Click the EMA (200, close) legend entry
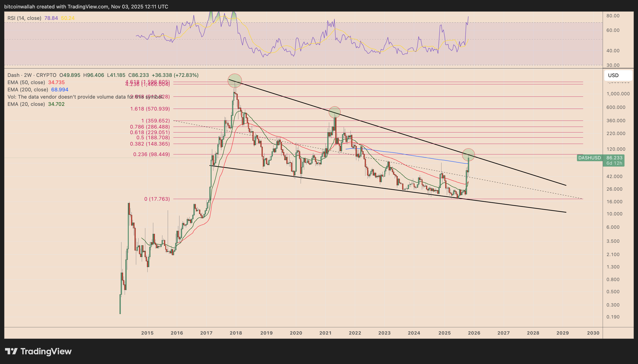Screen dimensions: 638x364 click(x=28, y=89)
